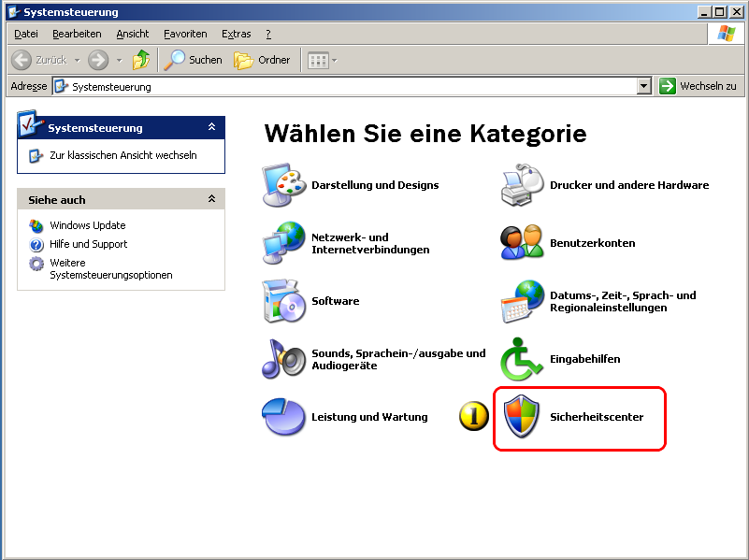
Task: Click the Windows Update icon in Siehe auch
Action: [36, 225]
